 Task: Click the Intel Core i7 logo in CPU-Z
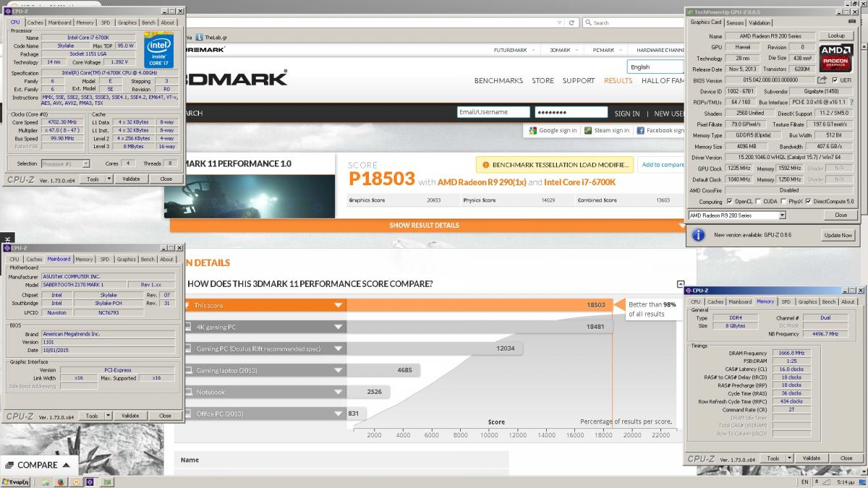click(x=159, y=48)
